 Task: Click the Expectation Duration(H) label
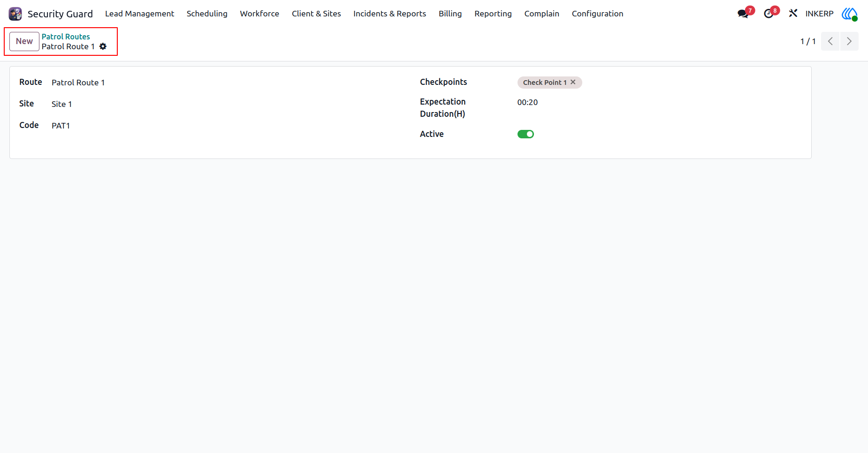tap(442, 108)
